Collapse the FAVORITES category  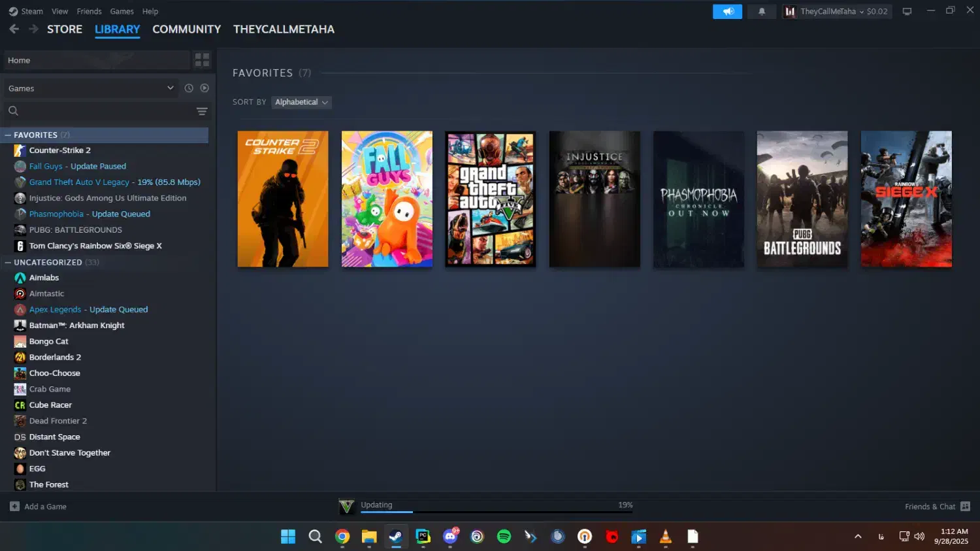point(8,135)
